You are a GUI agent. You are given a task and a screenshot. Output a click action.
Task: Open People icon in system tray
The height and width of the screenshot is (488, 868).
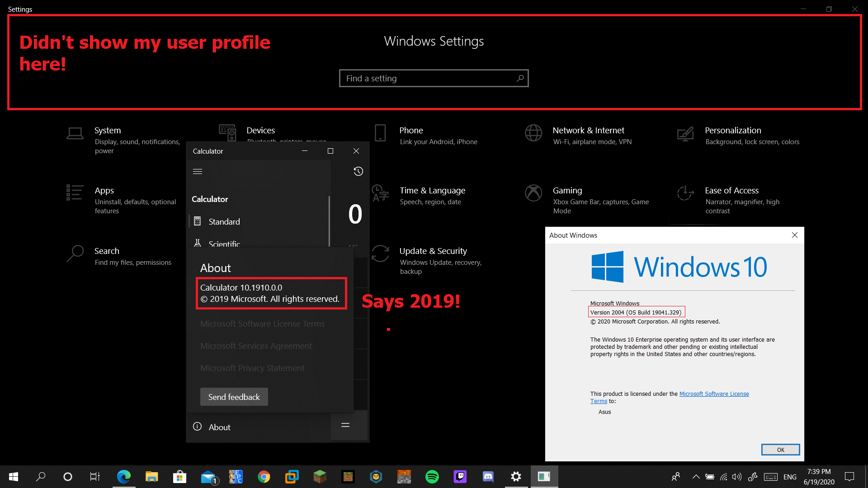(676, 477)
